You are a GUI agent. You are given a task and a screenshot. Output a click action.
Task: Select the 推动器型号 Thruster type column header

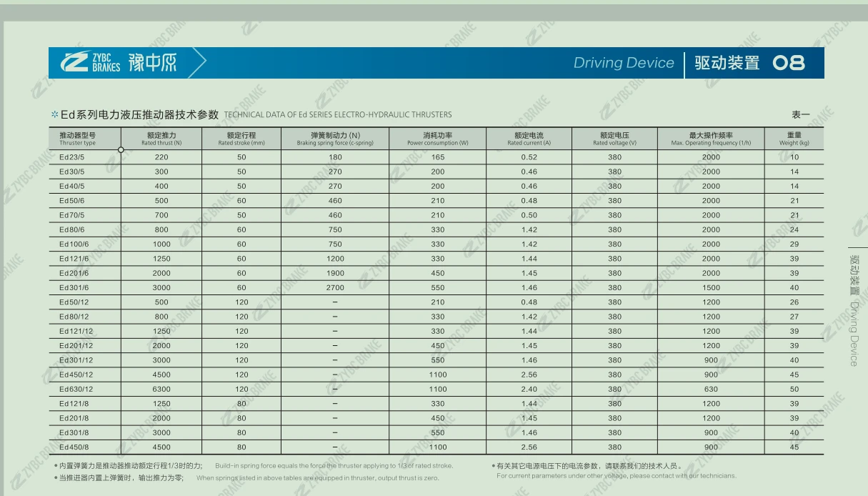(x=78, y=139)
